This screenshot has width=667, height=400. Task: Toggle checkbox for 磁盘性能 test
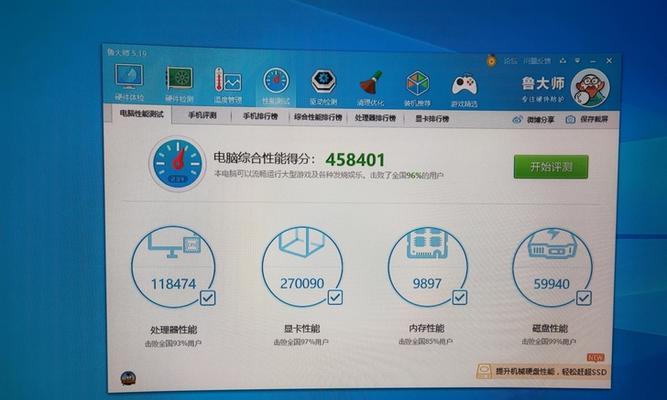[x=584, y=298]
